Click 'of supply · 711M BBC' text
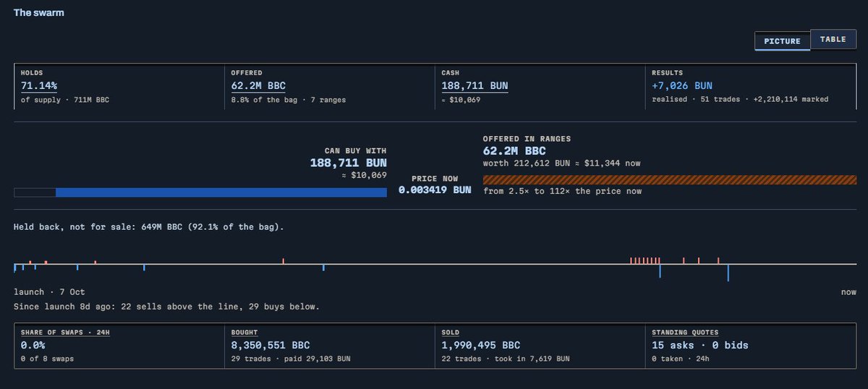This screenshot has height=389, width=868. (x=64, y=99)
